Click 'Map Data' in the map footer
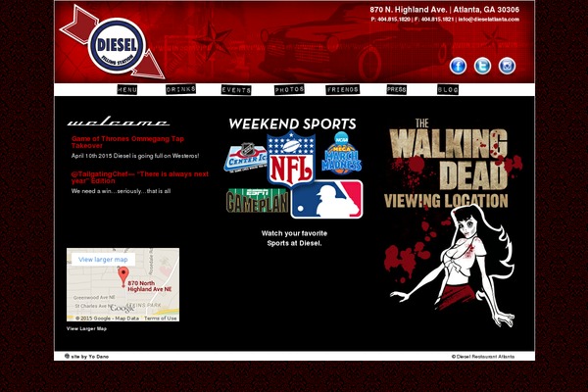The height and width of the screenshot is (392, 588). (126, 318)
